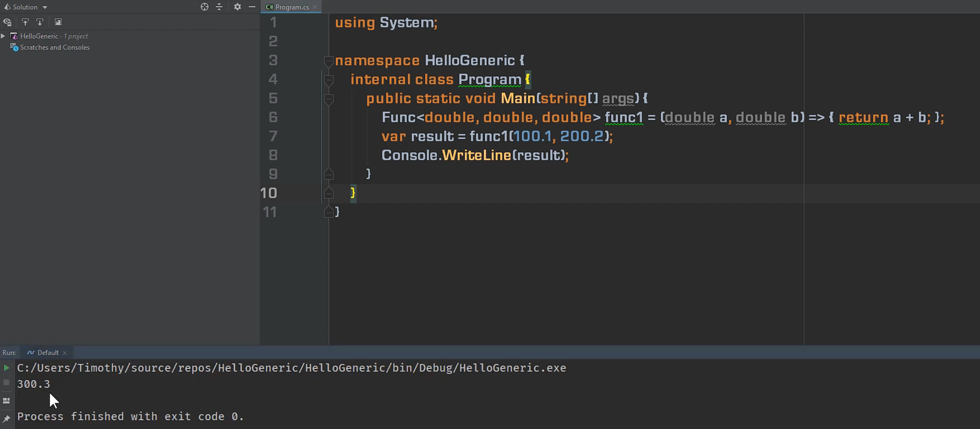Click the locate current file crosshair icon
Viewport: 980px width, 429px height.
point(204,7)
